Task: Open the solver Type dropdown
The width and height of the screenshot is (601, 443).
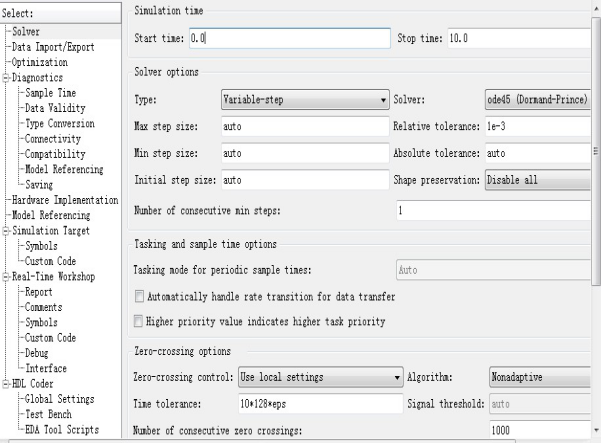Action: click(305, 100)
